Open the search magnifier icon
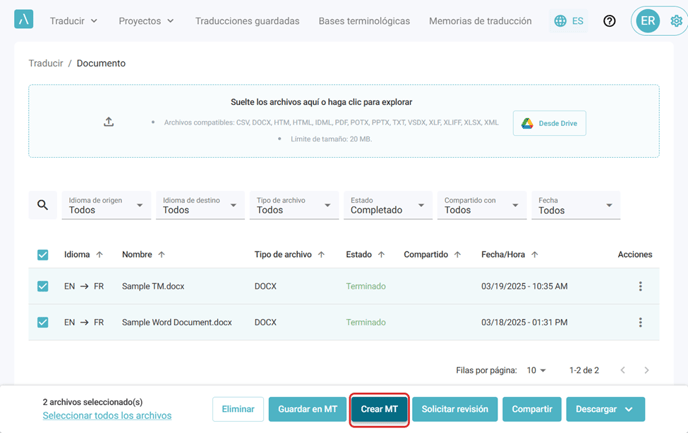 point(43,205)
